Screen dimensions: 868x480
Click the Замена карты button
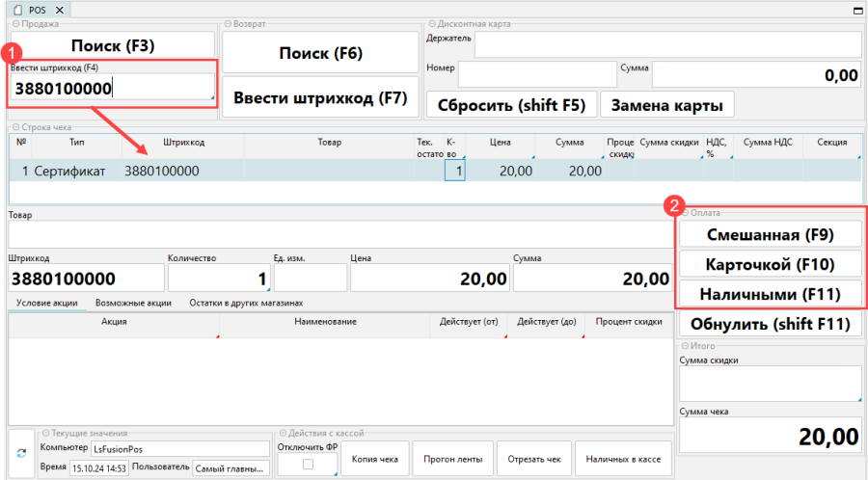pos(667,103)
